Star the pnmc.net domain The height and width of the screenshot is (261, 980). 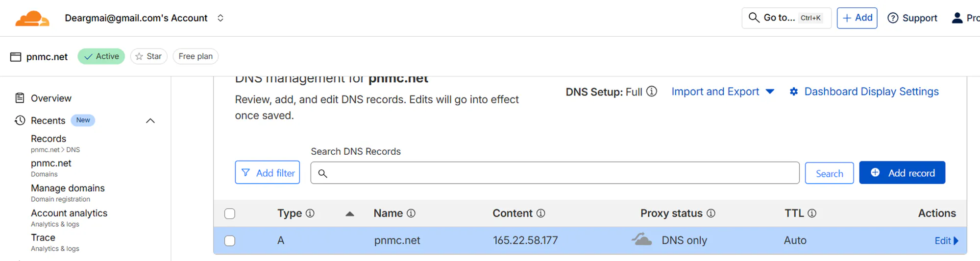click(148, 56)
